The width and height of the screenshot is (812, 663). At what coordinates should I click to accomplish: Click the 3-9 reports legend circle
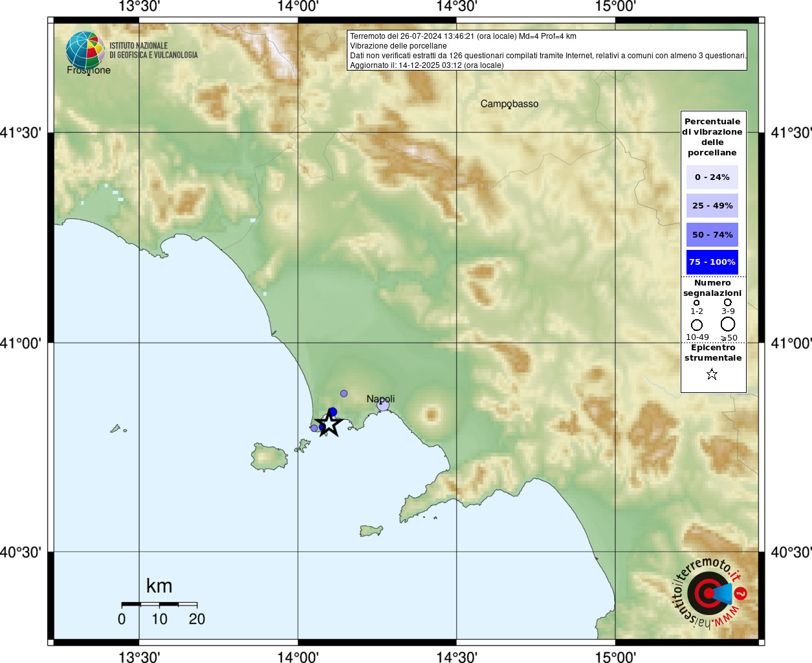click(728, 302)
